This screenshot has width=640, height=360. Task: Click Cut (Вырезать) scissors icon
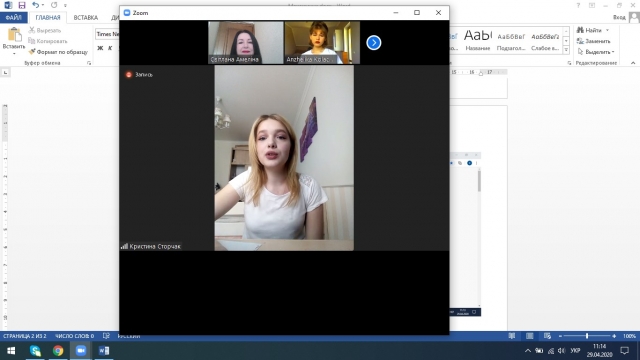click(x=31, y=30)
